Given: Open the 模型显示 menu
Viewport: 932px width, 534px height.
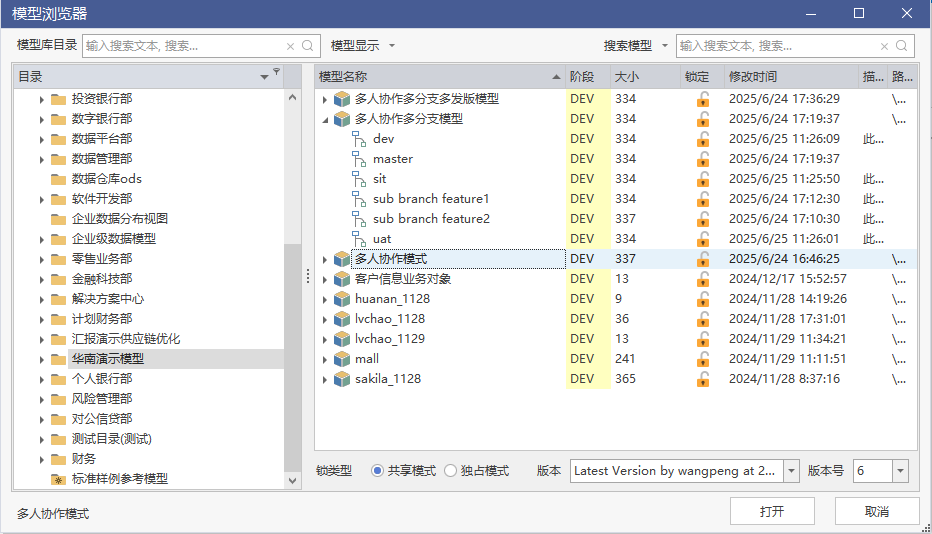Looking at the screenshot, I should pyautogui.click(x=363, y=46).
